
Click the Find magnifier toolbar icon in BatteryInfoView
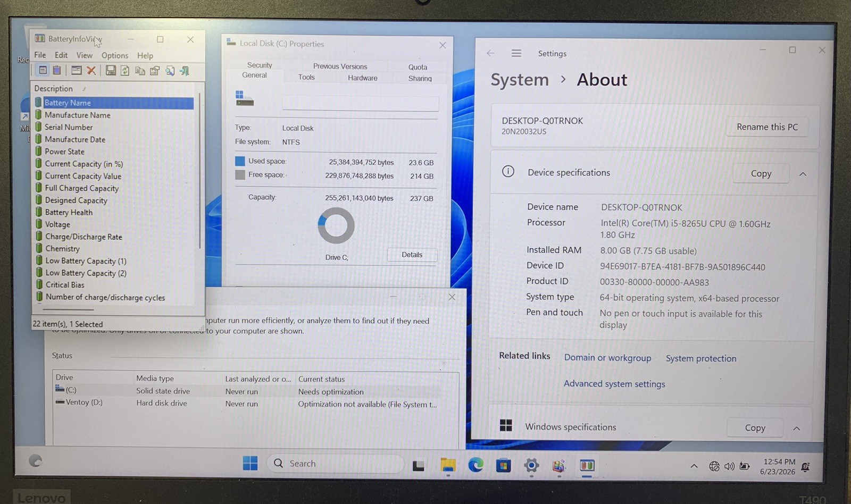coord(170,70)
